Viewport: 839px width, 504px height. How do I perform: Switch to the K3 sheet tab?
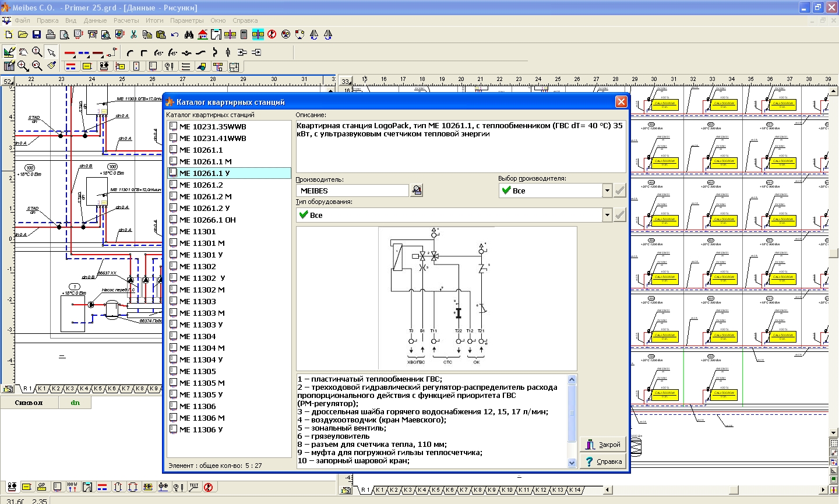point(70,389)
